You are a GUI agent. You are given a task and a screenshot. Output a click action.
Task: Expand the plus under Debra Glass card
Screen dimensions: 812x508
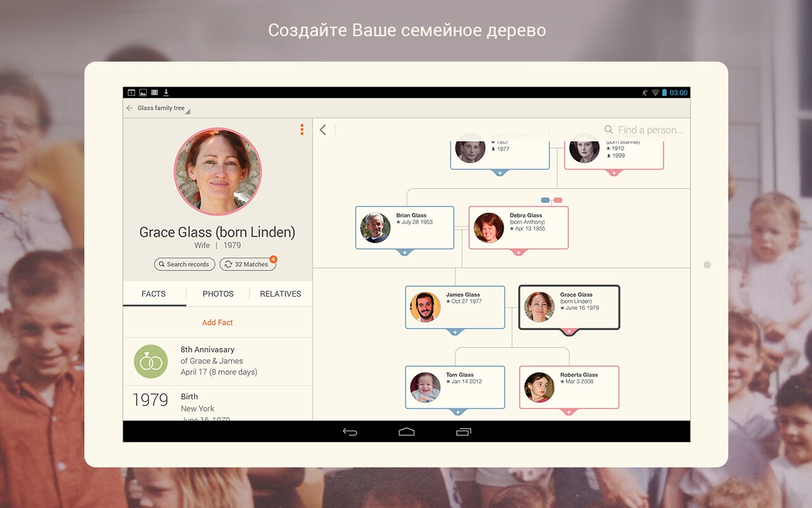point(518,253)
